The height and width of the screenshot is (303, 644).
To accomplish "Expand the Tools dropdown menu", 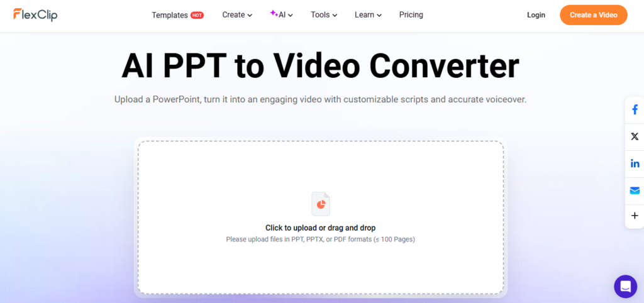I will pyautogui.click(x=324, y=15).
